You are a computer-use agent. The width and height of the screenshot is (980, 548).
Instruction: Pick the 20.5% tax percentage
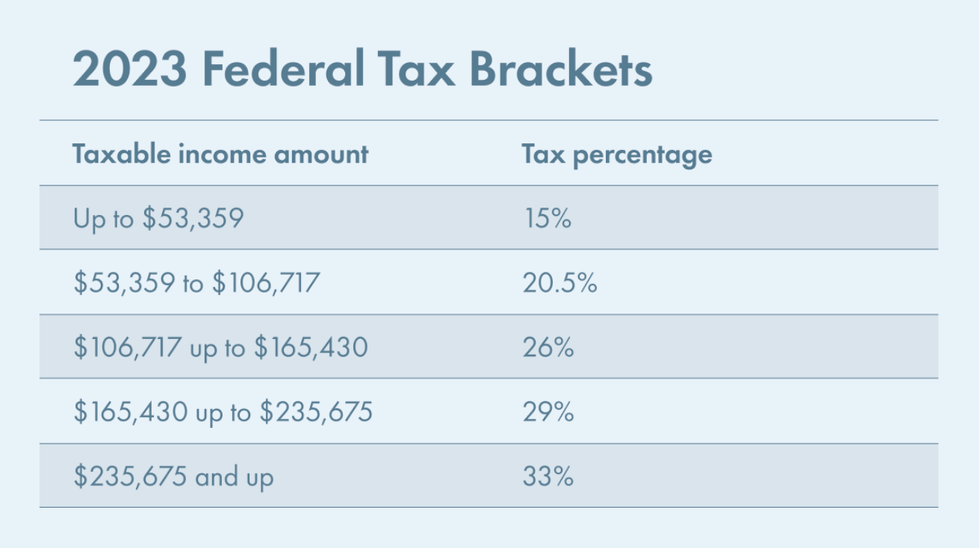point(559,283)
